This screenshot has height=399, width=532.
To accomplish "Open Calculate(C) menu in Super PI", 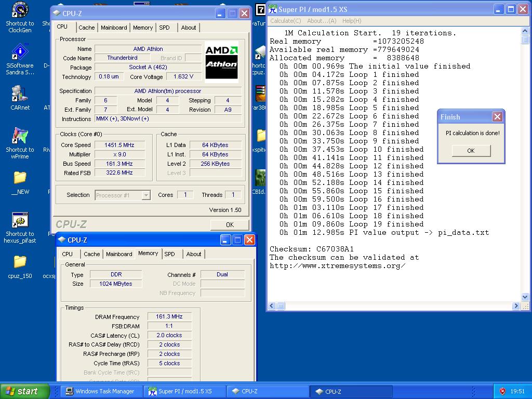I will point(285,21).
